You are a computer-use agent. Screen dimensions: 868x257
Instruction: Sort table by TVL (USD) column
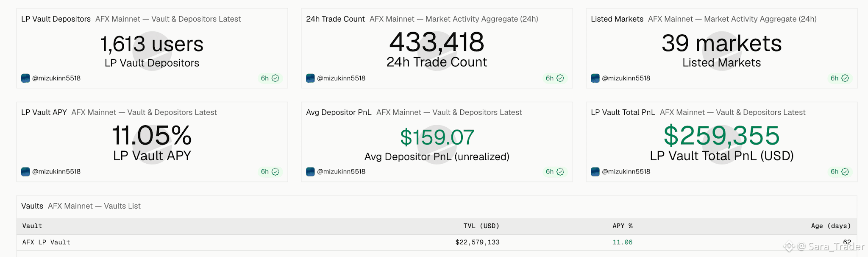tap(481, 226)
